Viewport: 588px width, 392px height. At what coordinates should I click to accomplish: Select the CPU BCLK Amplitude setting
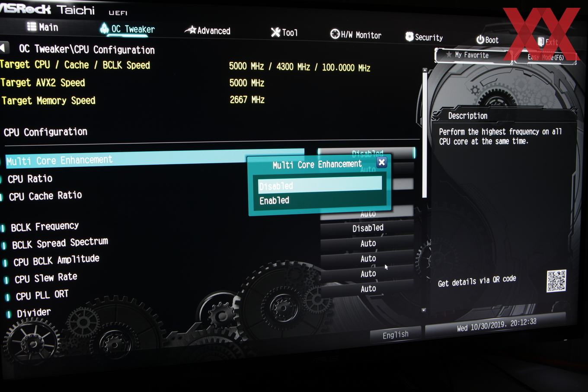tap(56, 260)
